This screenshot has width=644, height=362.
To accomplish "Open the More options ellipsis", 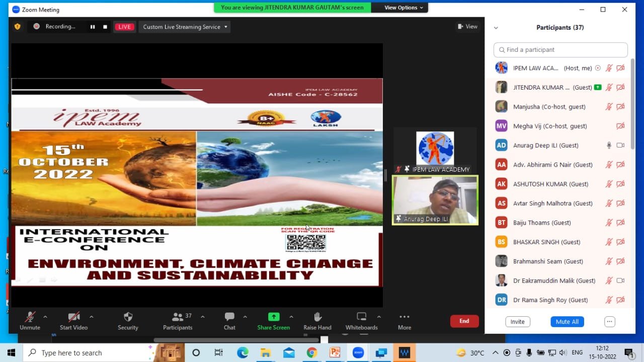I will (404, 317).
